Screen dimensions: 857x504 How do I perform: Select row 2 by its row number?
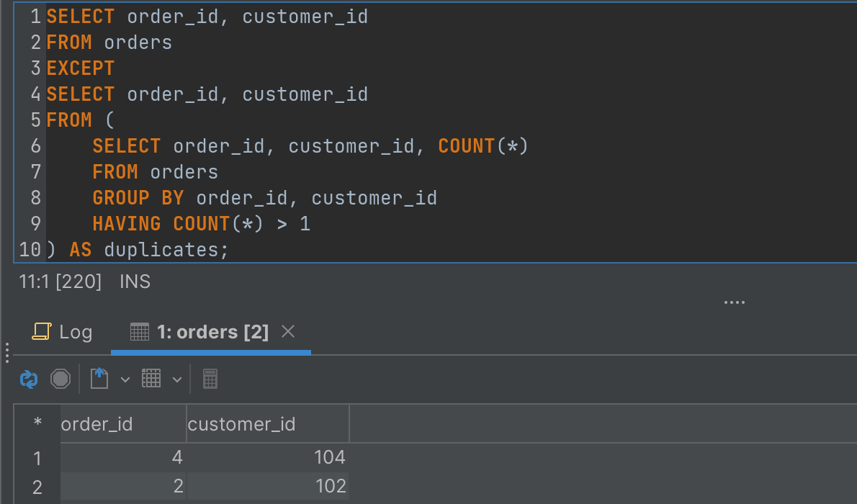[37, 486]
